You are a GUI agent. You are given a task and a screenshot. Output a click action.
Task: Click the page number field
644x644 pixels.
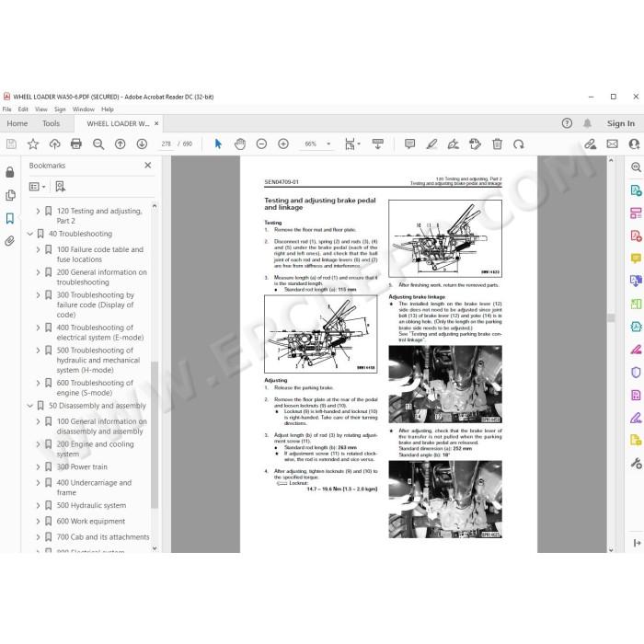click(x=166, y=144)
